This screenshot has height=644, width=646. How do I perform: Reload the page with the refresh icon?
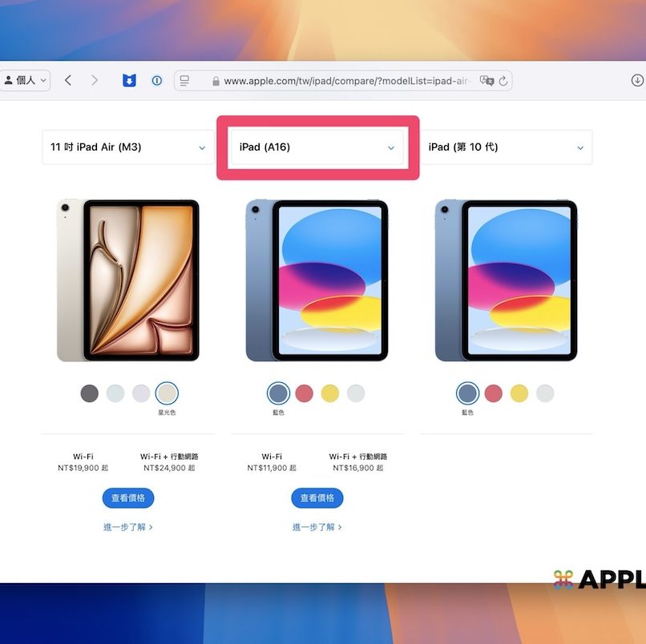pyautogui.click(x=503, y=81)
